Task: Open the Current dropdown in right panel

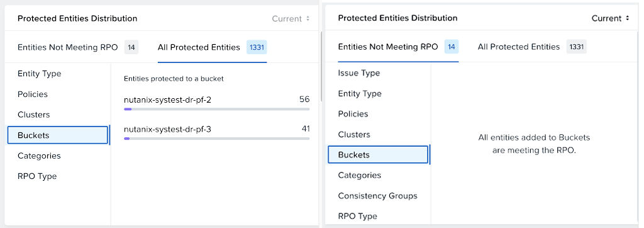Action: (610, 18)
